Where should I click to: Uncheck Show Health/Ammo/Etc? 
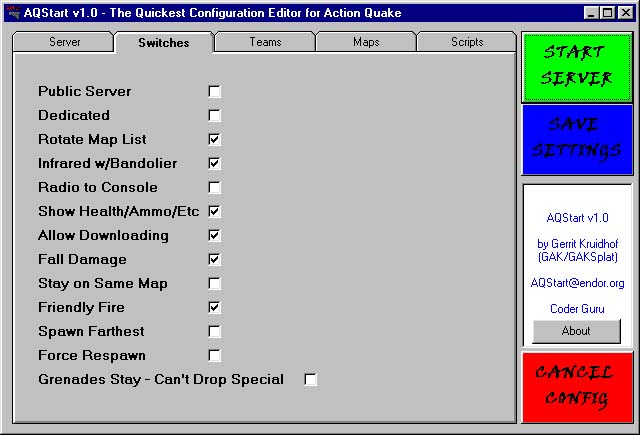coord(214,211)
